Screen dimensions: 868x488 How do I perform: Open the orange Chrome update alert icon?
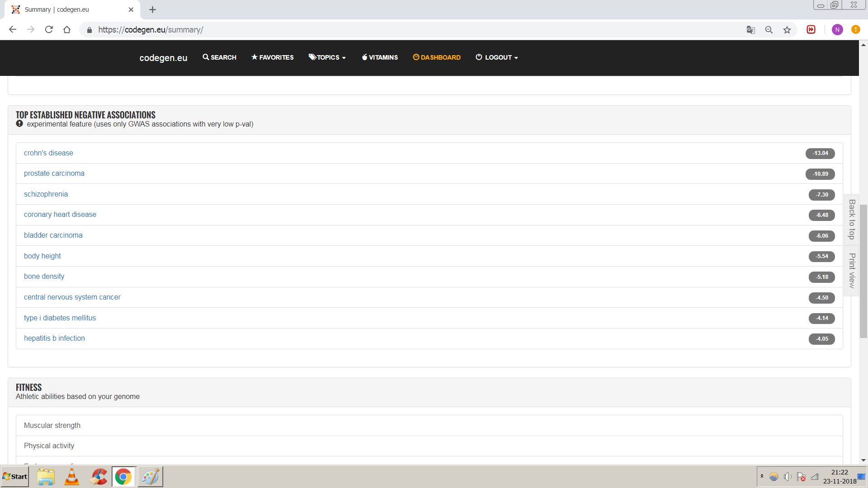pos(856,29)
